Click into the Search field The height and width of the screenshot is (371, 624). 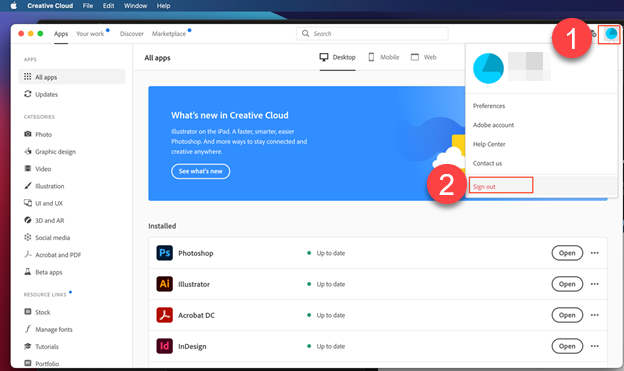(372, 34)
